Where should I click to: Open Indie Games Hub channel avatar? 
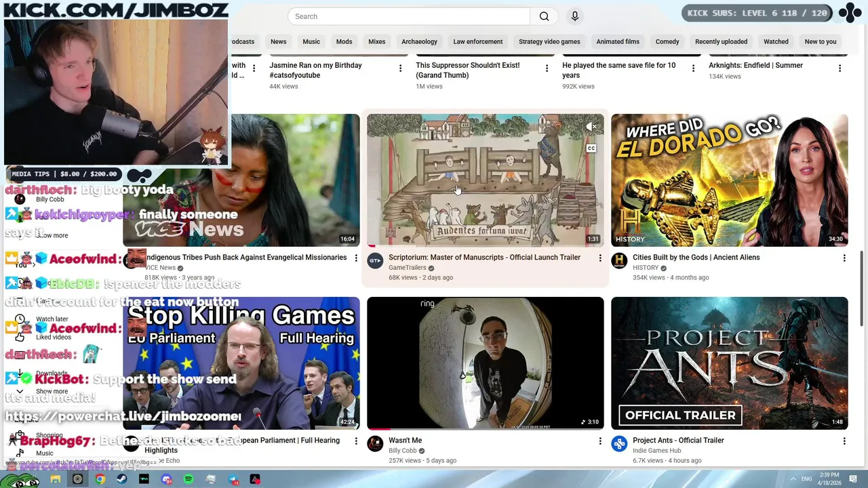click(619, 443)
